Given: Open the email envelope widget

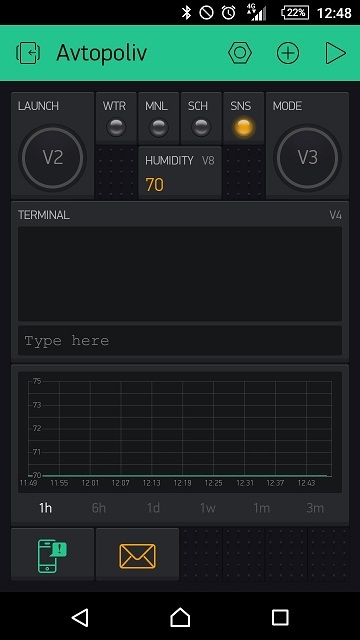Looking at the screenshot, I should click(x=137, y=555).
